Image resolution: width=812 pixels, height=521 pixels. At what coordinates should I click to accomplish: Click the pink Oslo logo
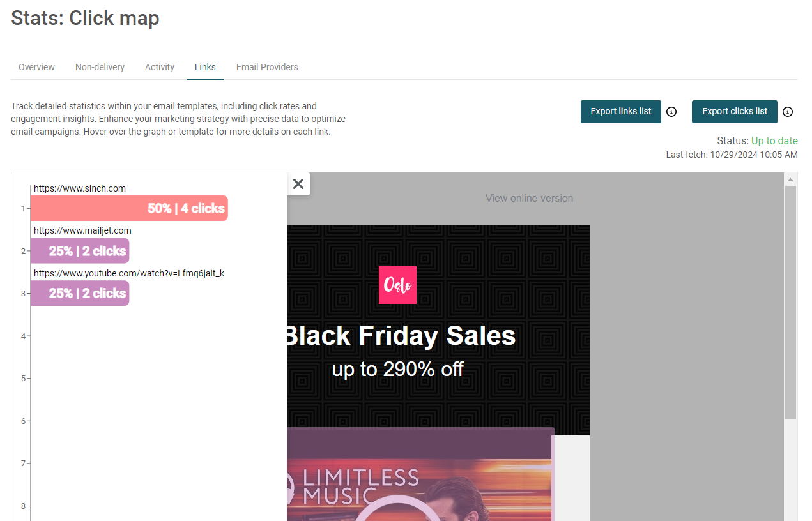397,285
